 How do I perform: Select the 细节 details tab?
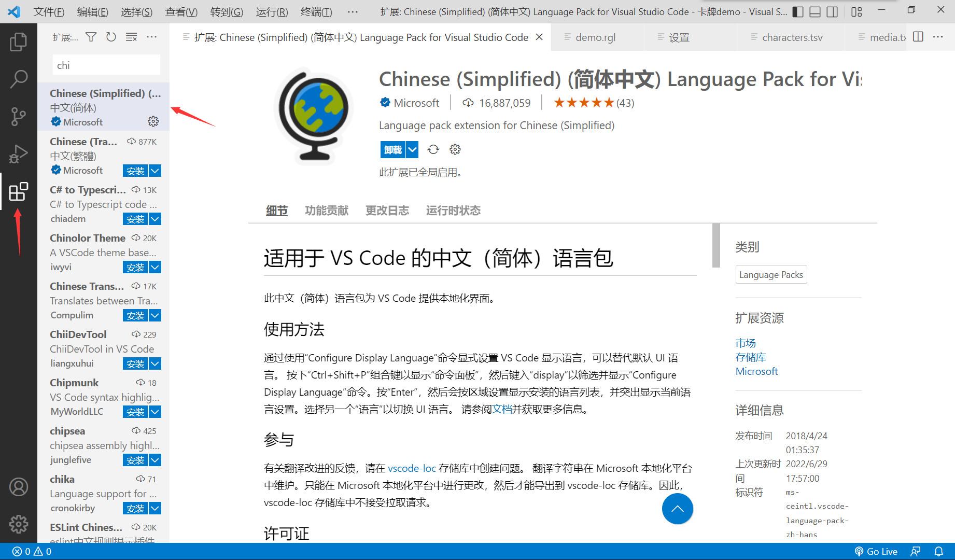[276, 211]
